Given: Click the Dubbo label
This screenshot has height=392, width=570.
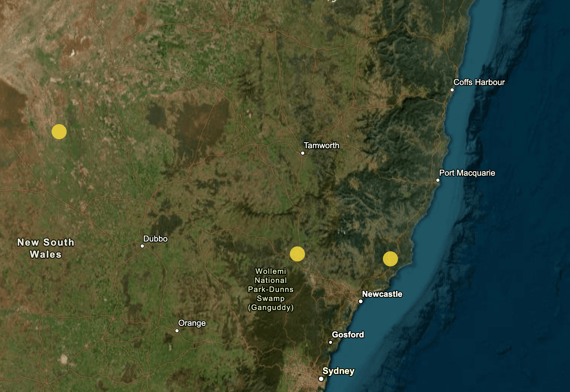Looking at the screenshot, I should click(155, 239).
